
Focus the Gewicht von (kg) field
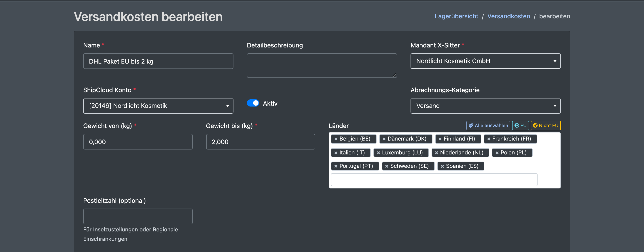click(138, 142)
